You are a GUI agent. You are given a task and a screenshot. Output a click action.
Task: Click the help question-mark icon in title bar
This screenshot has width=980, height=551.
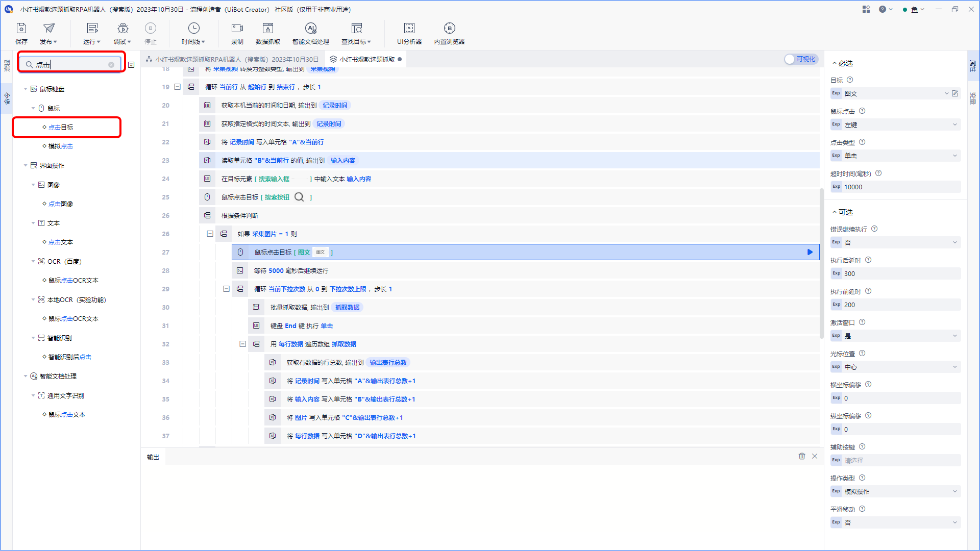click(883, 9)
